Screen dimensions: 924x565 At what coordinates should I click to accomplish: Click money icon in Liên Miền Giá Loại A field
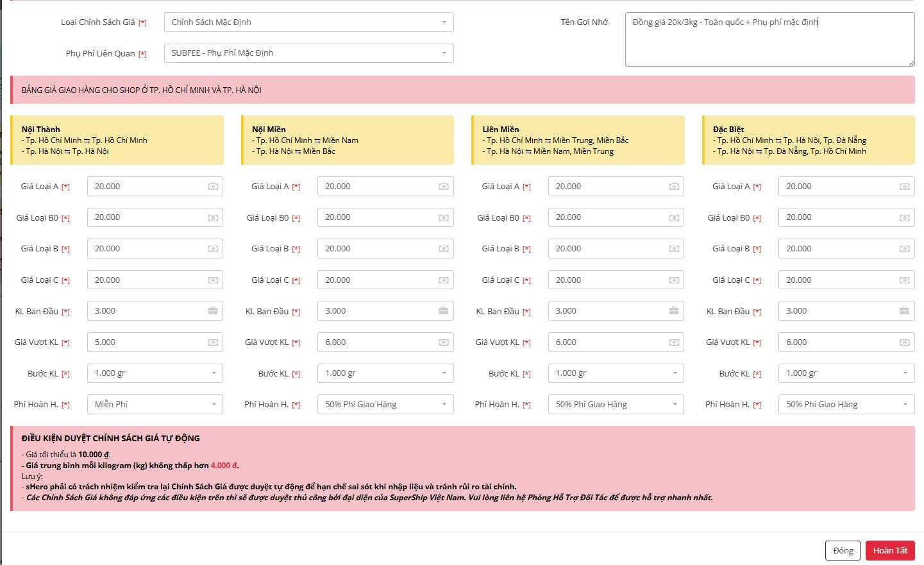click(x=674, y=187)
